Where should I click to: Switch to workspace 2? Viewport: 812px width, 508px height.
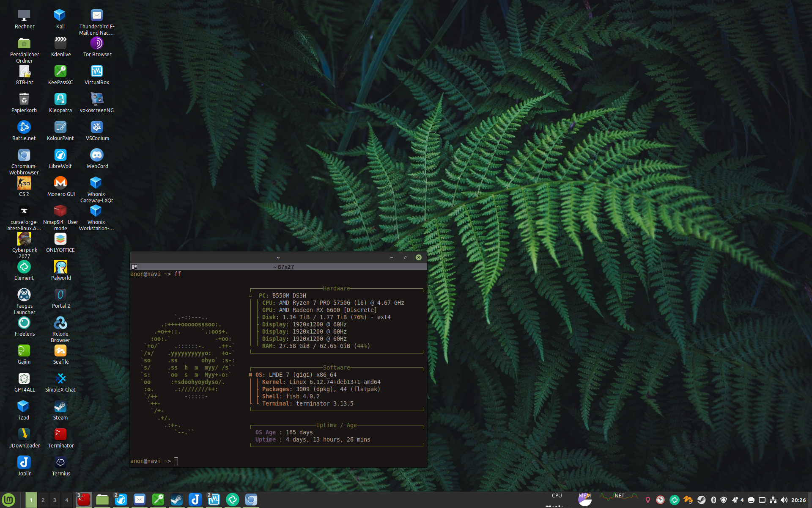(43, 500)
